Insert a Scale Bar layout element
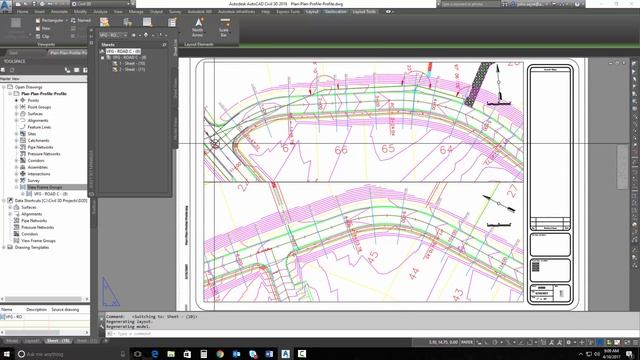The height and width of the screenshot is (360, 640). 224,27
